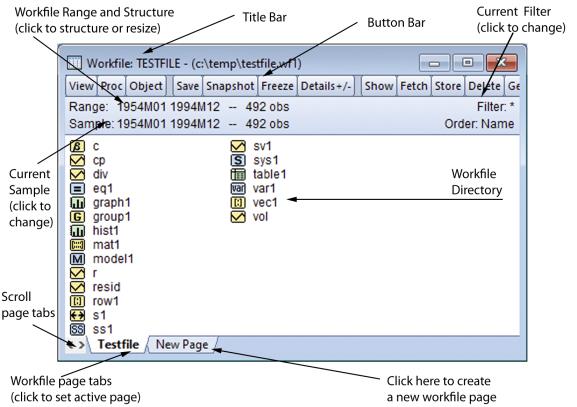Select the group icon for group1

tap(77, 217)
